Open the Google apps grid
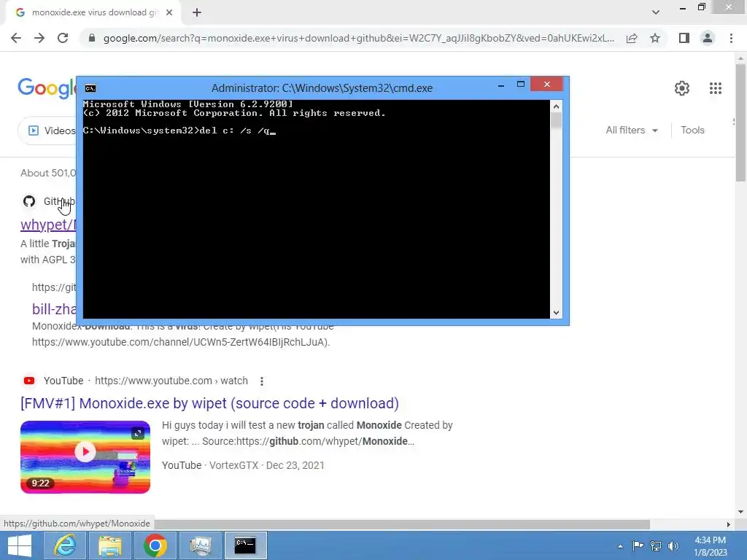 click(x=716, y=88)
